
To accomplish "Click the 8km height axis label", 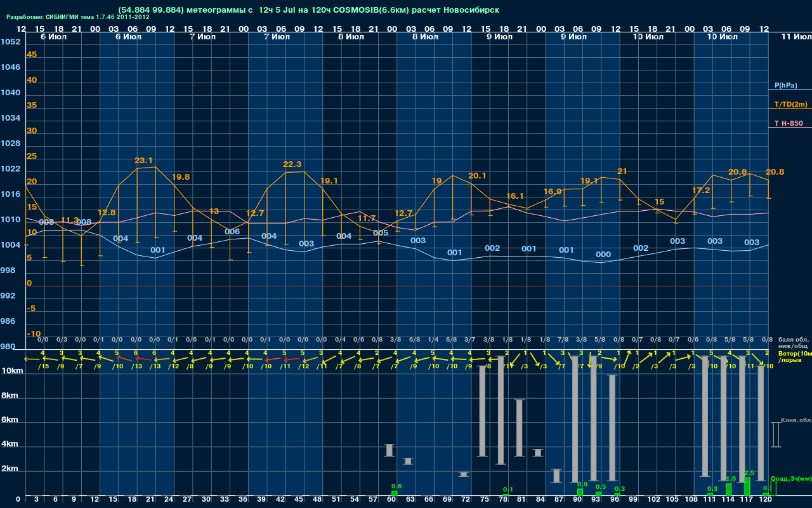I will pyautogui.click(x=8, y=395).
